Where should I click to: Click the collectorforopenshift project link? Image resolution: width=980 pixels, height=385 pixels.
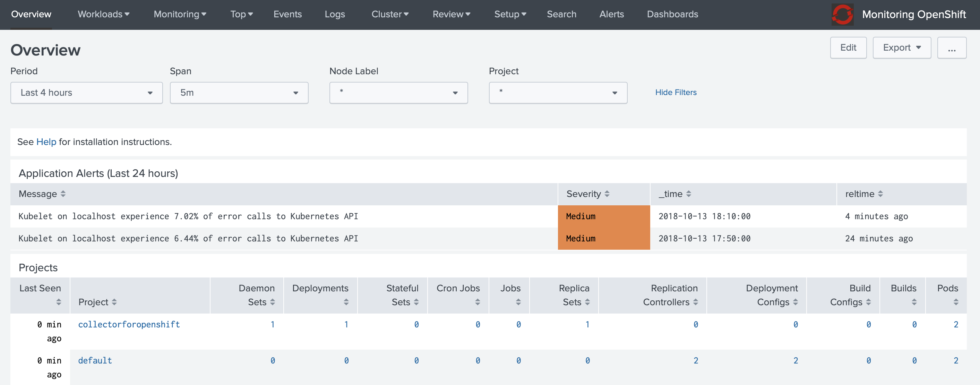click(128, 324)
